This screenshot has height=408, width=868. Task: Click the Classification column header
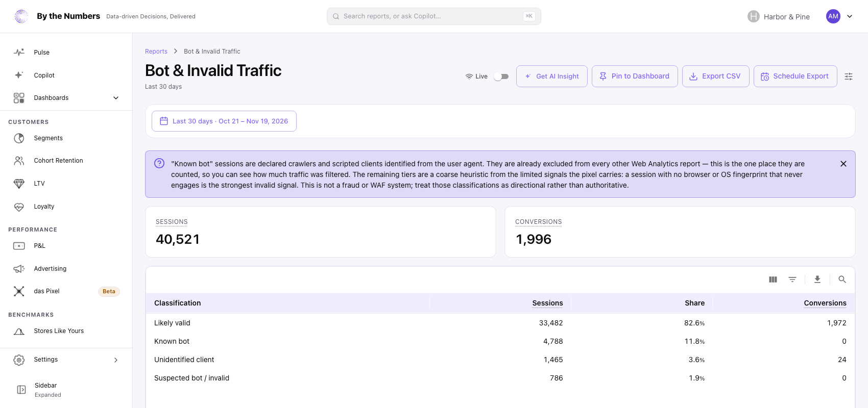coord(178,303)
